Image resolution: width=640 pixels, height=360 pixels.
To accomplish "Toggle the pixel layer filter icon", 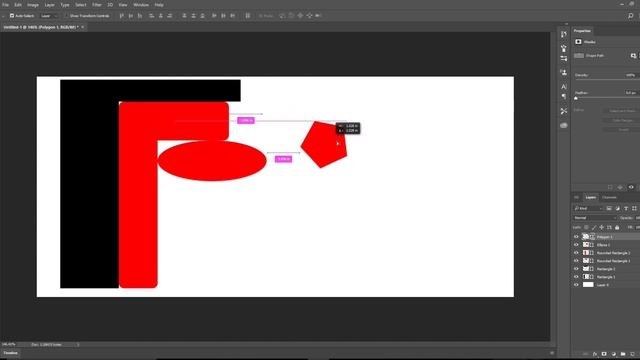I will pos(609,208).
